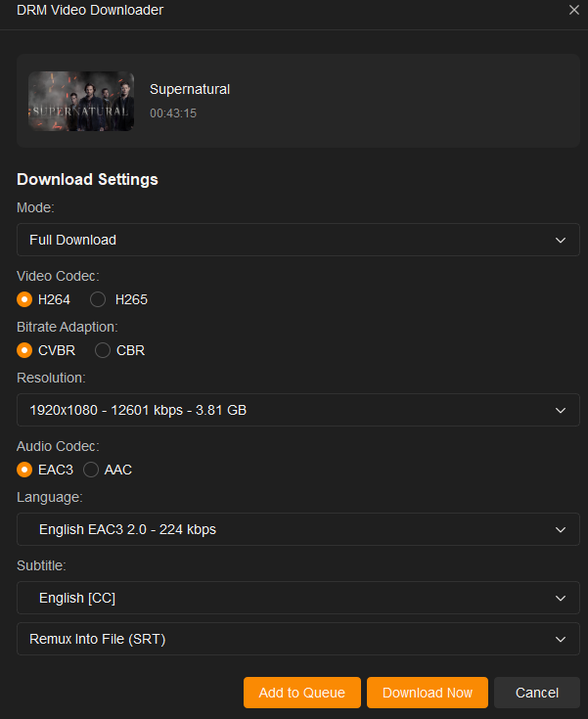Screen dimensions: 588x719
Task: Select EAC3 audio codec
Action: 25,470
